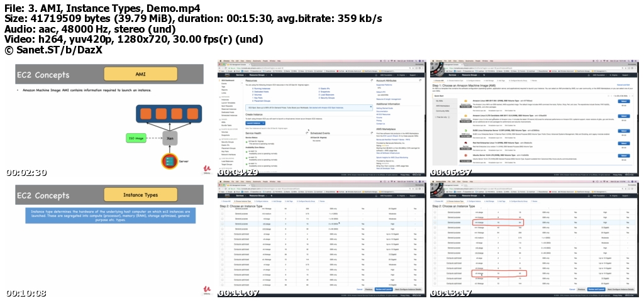
Task: Tick the first row checkbox in the 00:13:17 frame
Action: (x=435, y=214)
